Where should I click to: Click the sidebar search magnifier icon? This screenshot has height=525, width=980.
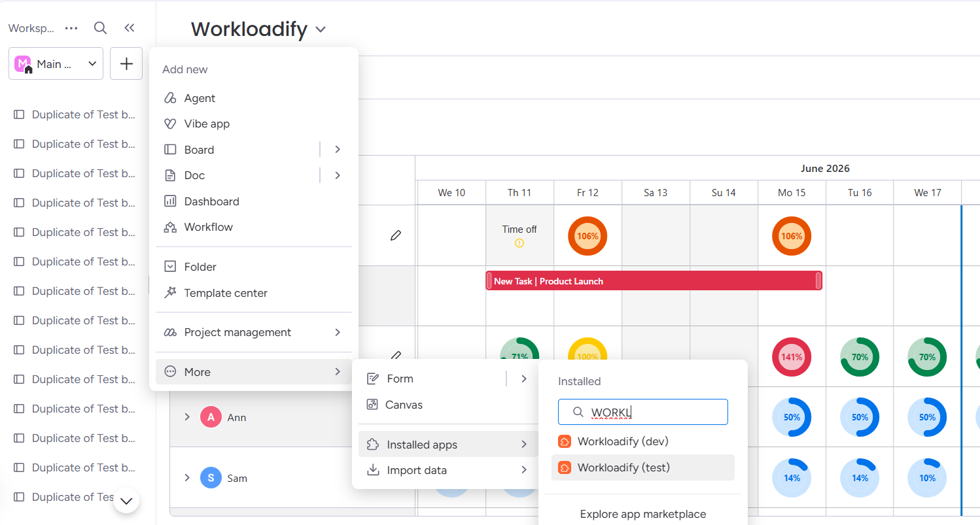pos(100,27)
